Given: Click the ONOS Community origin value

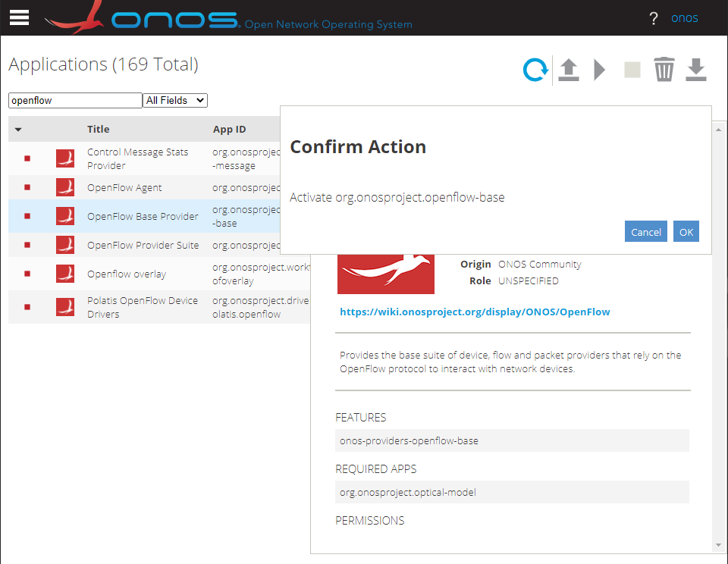Looking at the screenshot, I should [x=539, y=264].
